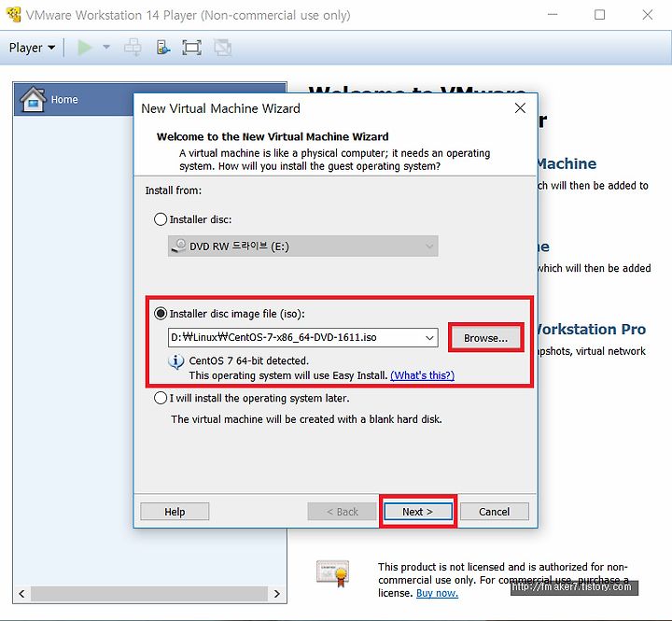Click the Unity mode toolbar icon
Image resolution: width=672 pixels, height=621 pixels.
(222, 48)
